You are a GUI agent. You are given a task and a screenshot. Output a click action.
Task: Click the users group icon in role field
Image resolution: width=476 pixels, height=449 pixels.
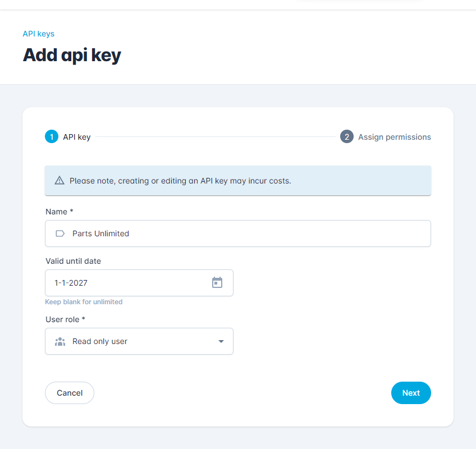click(x=60, y=342)
